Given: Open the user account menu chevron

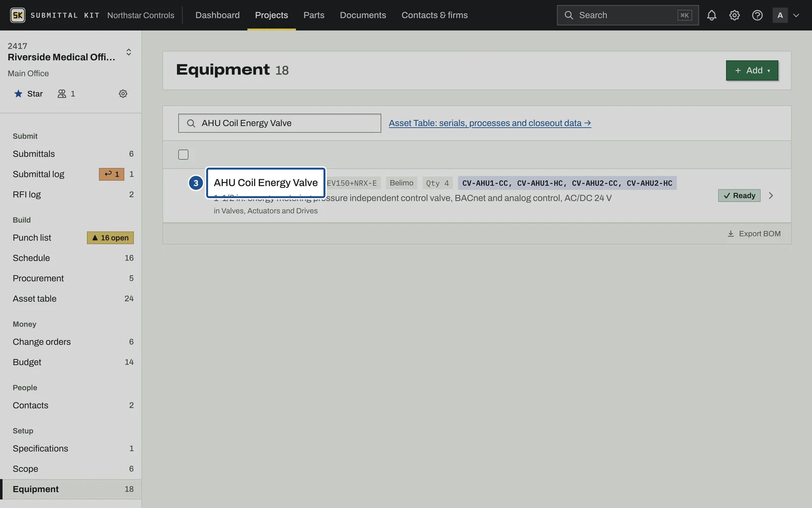Looking at the screenshot, I should click(x=796, y=15).
